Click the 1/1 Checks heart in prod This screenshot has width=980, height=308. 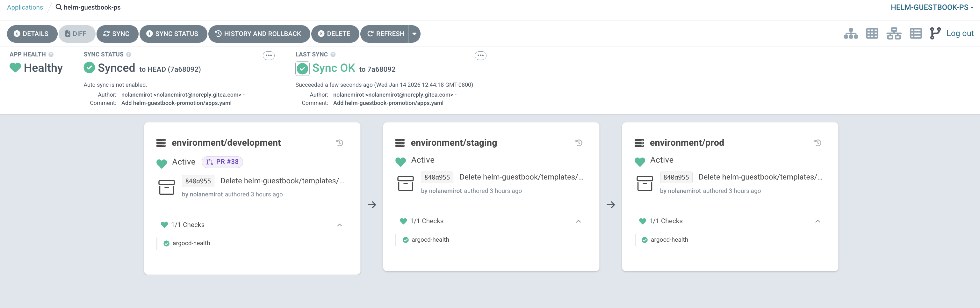tap(643, 221)
